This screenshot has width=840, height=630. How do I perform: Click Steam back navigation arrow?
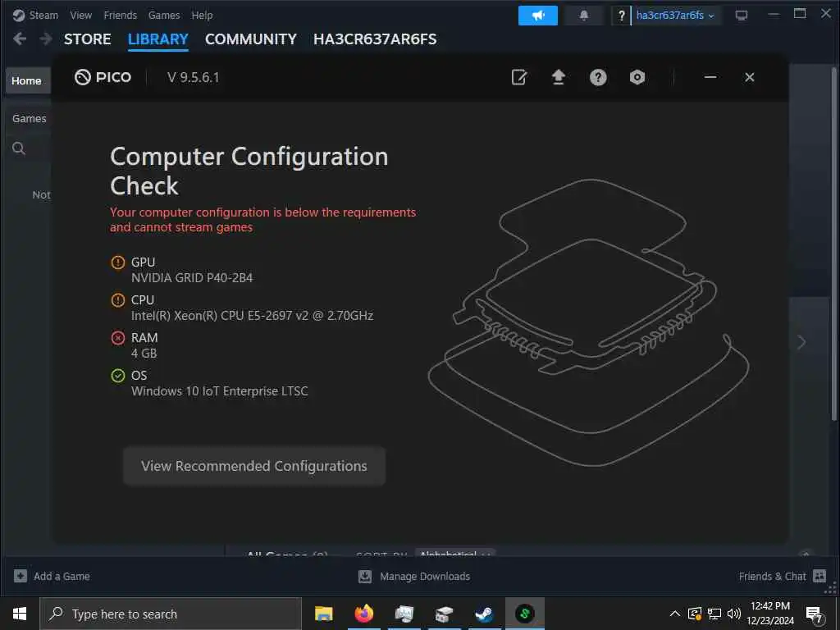click(20, 39)
